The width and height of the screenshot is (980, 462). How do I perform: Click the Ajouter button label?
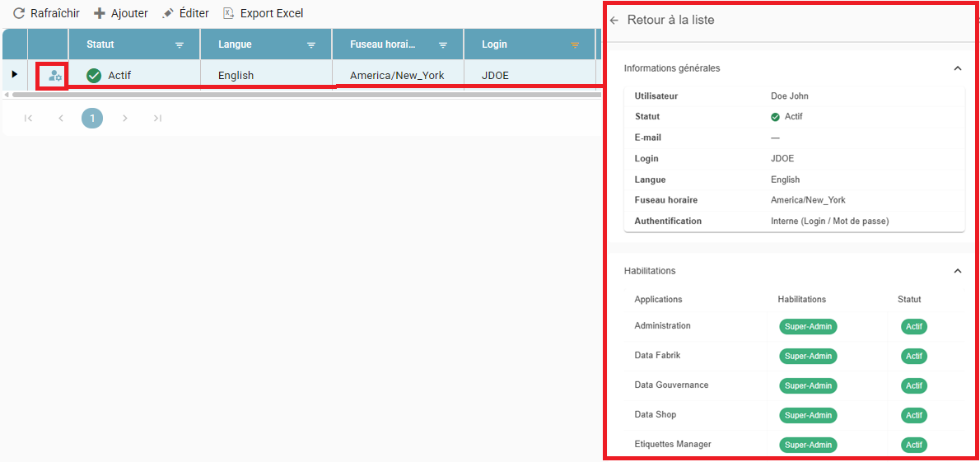(129, 13)
